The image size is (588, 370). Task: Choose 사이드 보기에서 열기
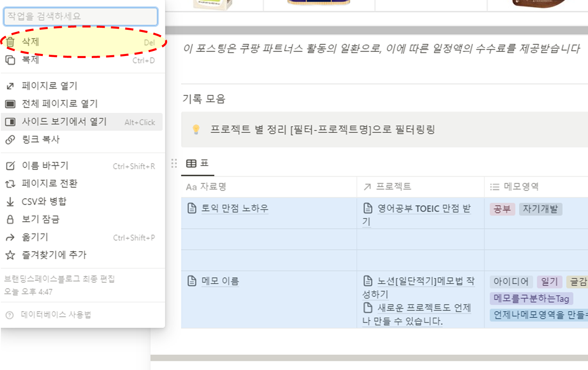pos(82,122)
